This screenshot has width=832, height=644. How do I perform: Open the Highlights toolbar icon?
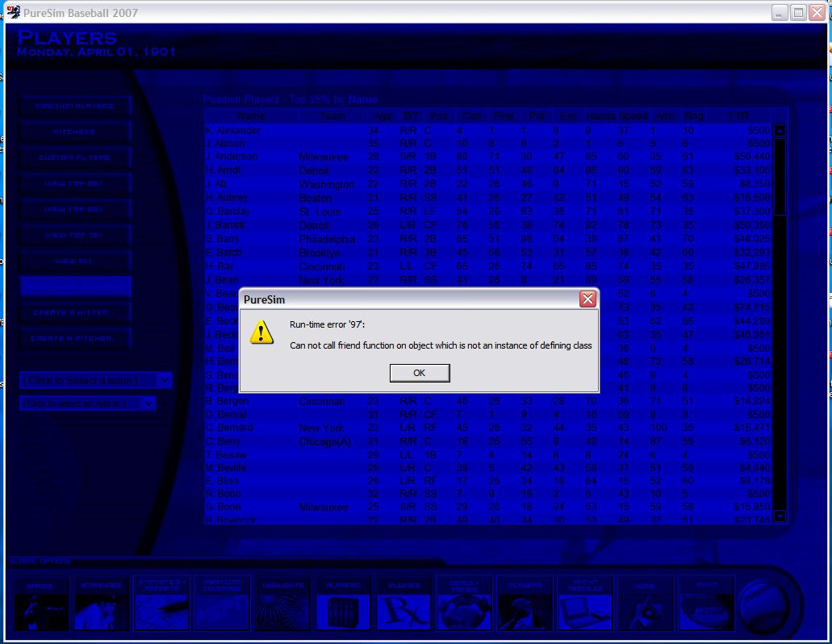pos(282,603)
